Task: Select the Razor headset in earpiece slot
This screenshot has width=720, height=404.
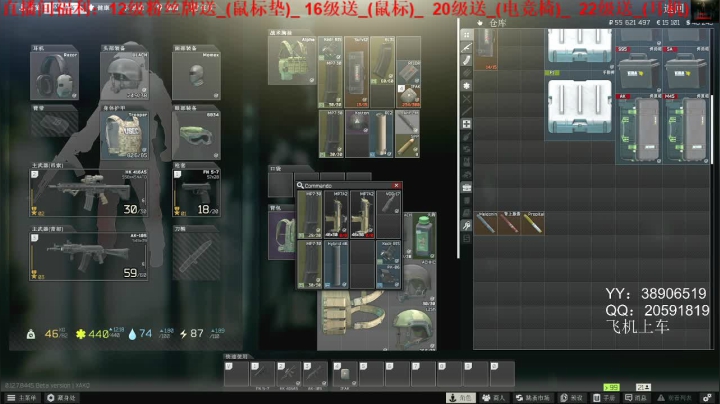Action: pyautogui.click(x=54, y=75)
